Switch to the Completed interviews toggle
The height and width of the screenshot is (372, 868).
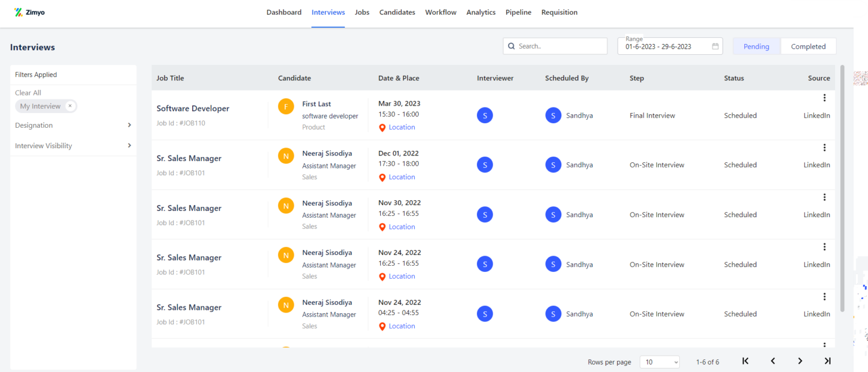click(808, 46)
